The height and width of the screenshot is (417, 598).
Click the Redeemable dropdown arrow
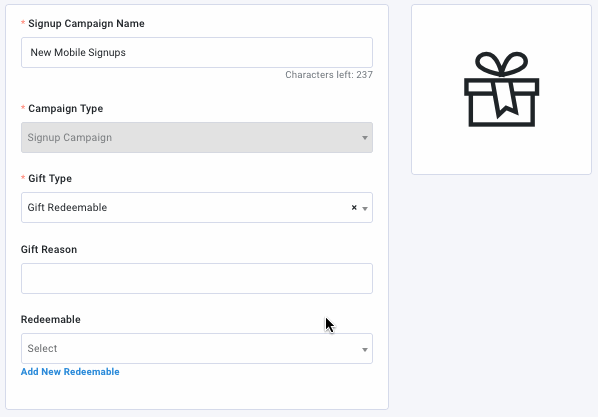tap(365, 349)
